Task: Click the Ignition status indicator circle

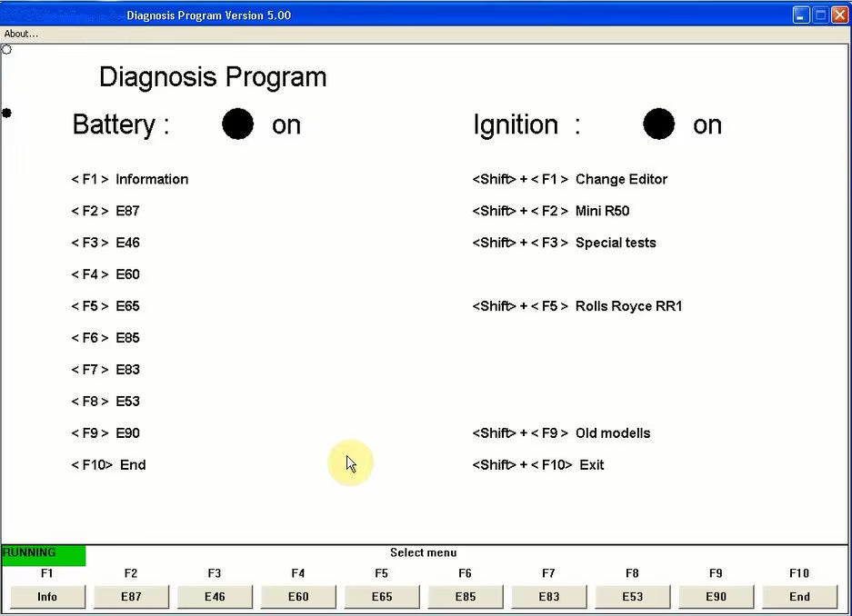Action: click(x=659, y=124)
